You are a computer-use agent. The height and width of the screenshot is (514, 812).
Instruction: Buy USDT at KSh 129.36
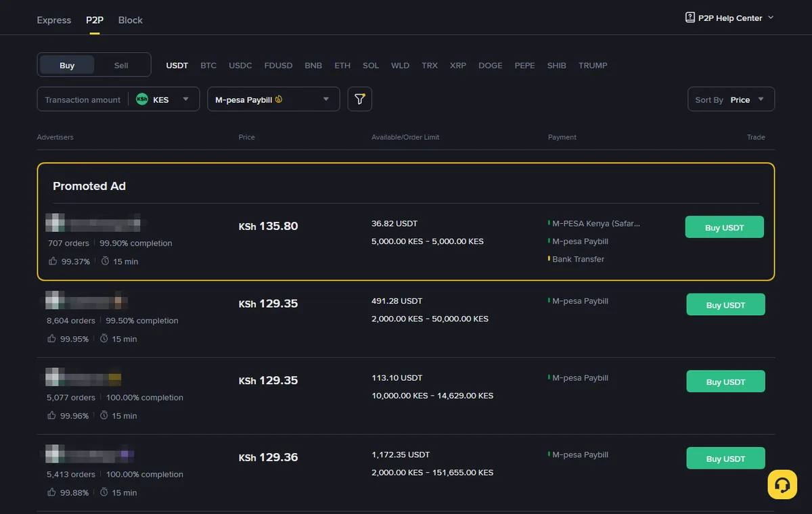[x=725, y=459]
